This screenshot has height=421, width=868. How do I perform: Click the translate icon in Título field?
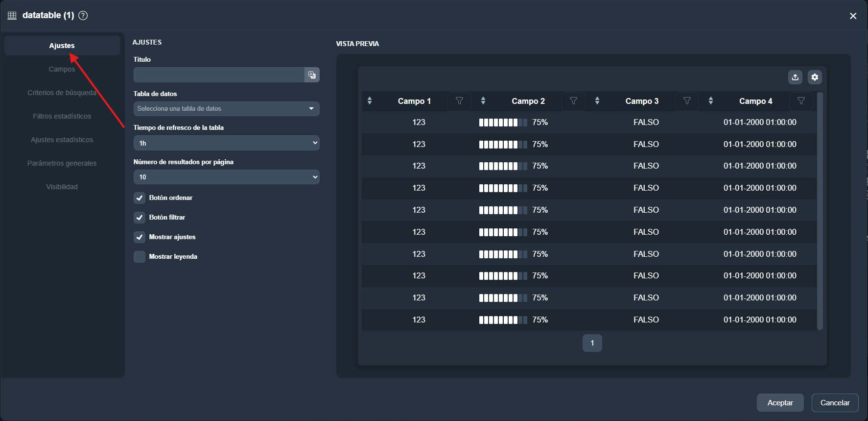[x=312, y=75]
